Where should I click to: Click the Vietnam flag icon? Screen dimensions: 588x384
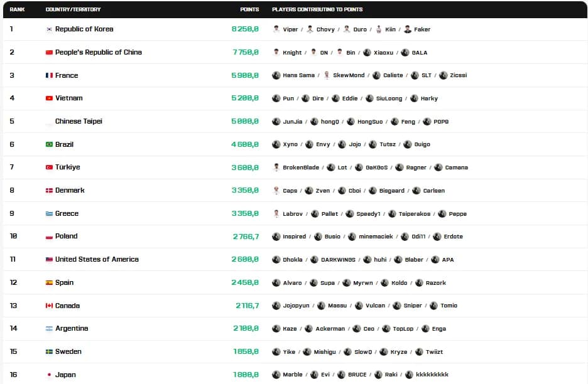(49, 98)
